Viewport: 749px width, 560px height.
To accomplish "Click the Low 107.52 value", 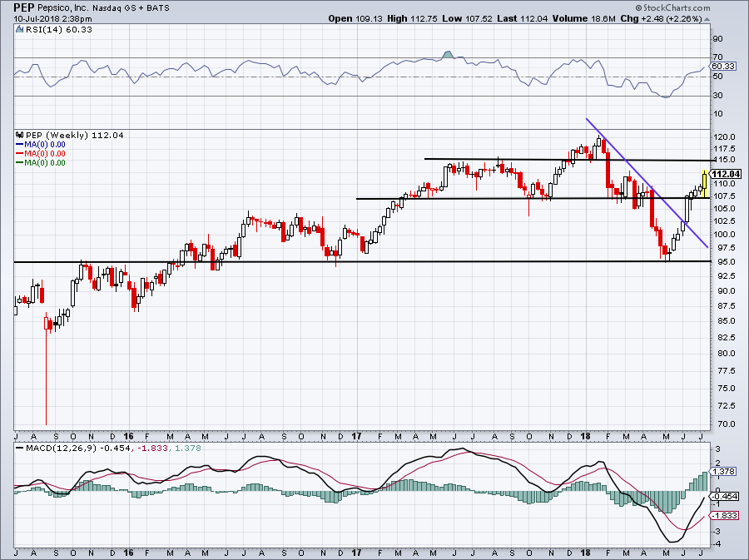I will tap(467, 18).
